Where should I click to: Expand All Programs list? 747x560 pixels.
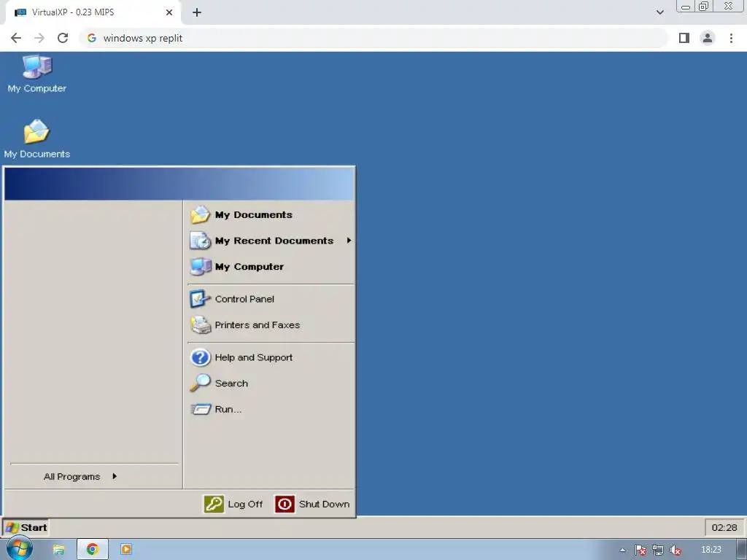[x=80, y=477]
